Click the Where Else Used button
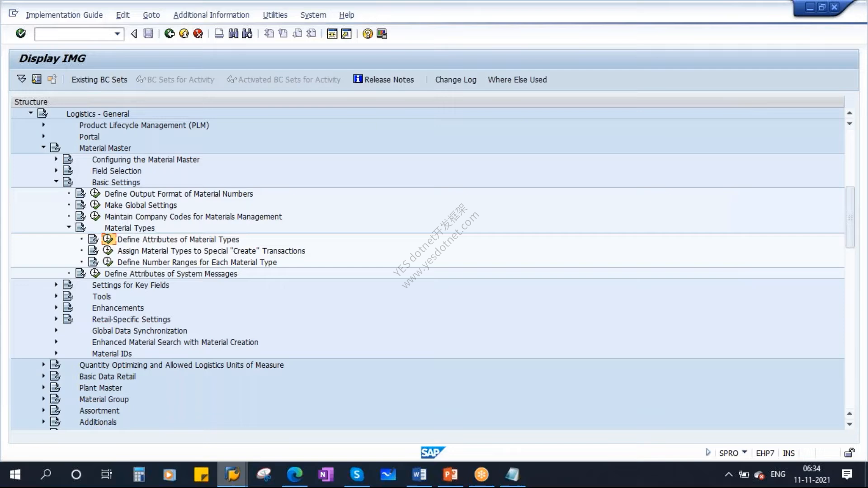Image resolution: width=868 pixels, height=488 pixels. coord(517,80)
